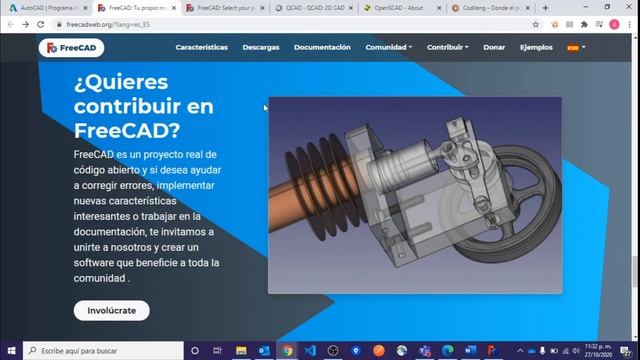This screenshot has height=360, width=640.
Task: Click the heading '¿Quieres contribuir en FreeCAD?'
Action: click(144, 107)
